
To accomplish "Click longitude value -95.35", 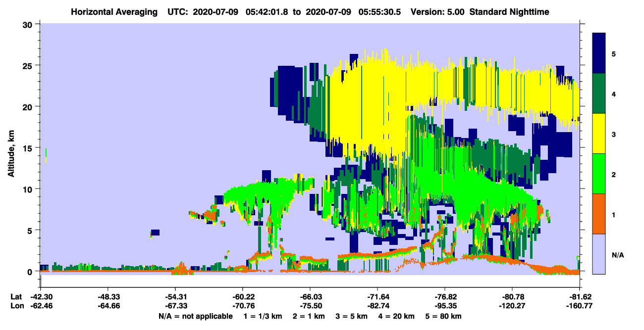I will (x=445, y=306).
